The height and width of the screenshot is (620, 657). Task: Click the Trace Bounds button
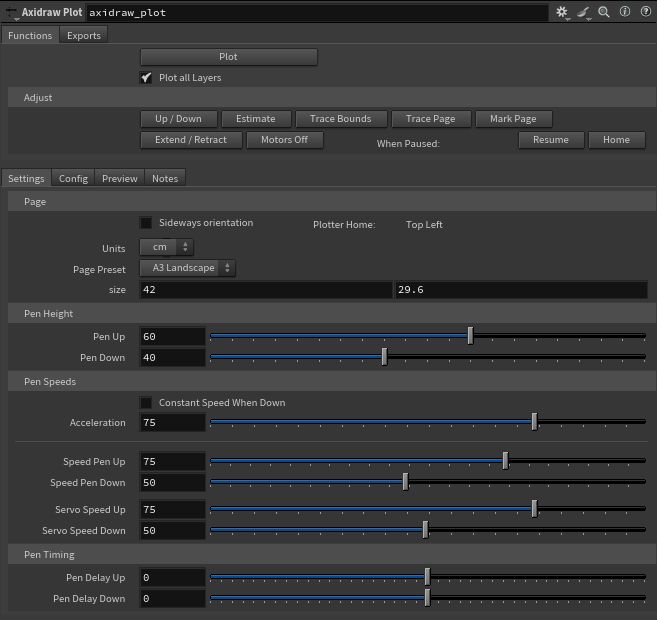click(x=341, y=119)
